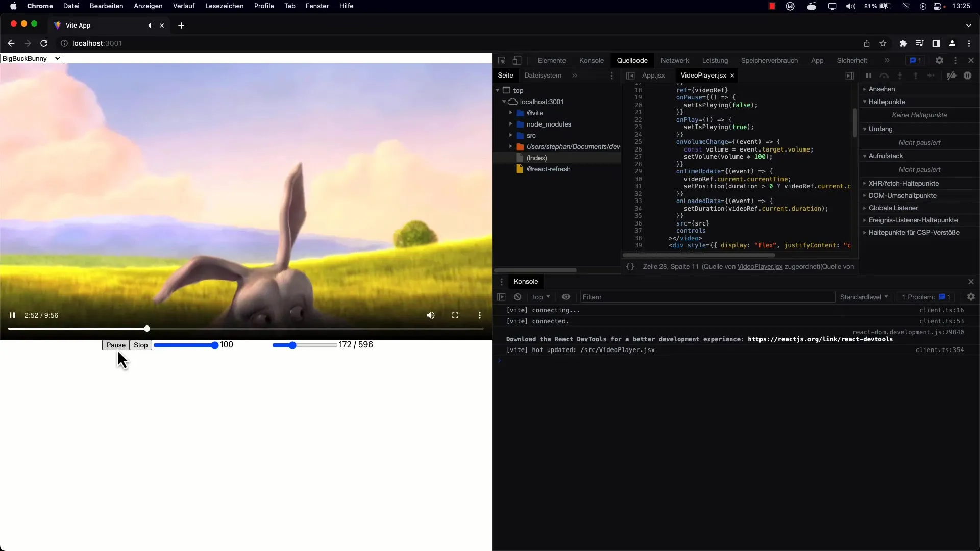Open video player more options menu
This screenshot has width=980, height=551.
(480, 315)
